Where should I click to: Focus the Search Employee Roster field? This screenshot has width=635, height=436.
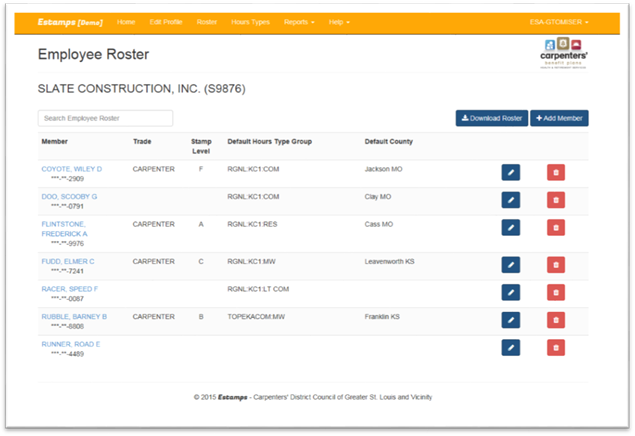tap(105, 118)
